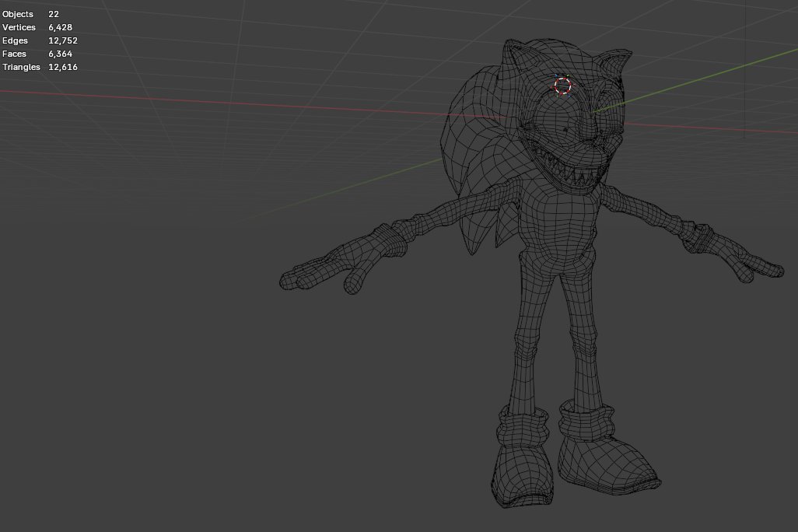
Task: Click the edges count "12,752"
Action: 62,40
